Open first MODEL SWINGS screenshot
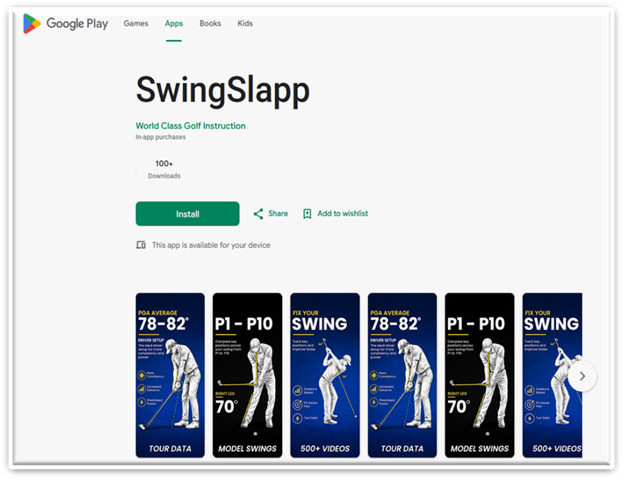Viewport: 623px width, 479px height. (x=248, y=375)
